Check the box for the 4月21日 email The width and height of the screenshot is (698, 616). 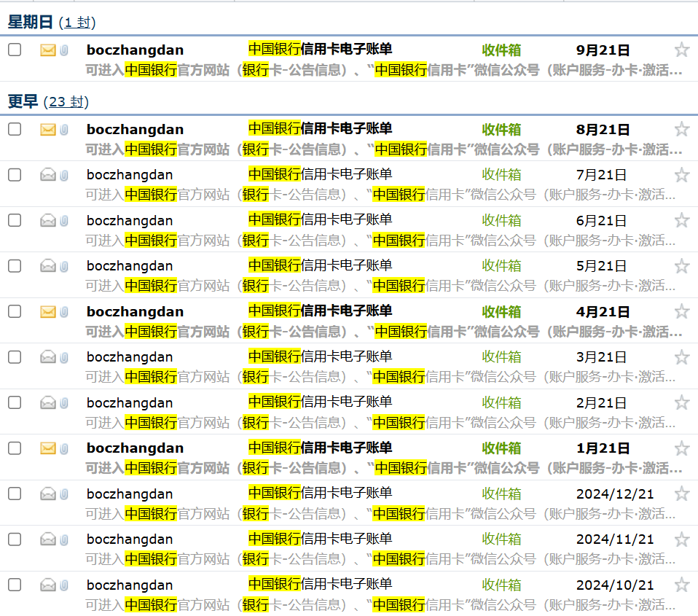click(15, 311)
